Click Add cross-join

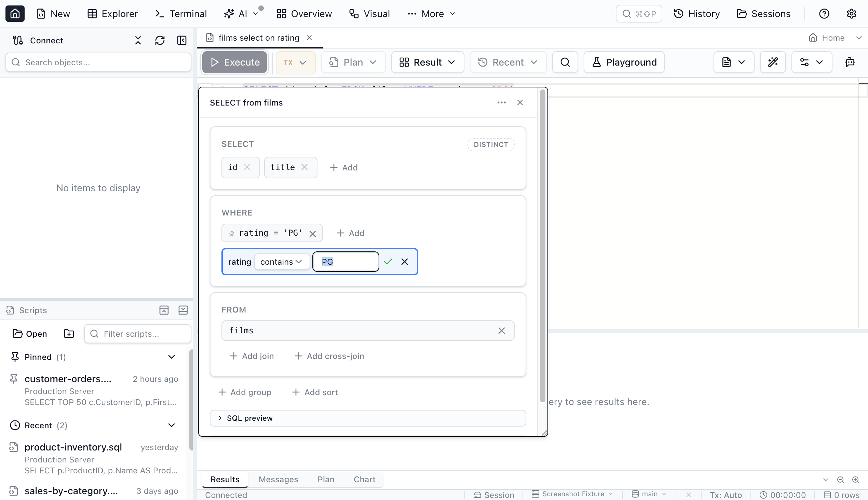pos(329,356)
